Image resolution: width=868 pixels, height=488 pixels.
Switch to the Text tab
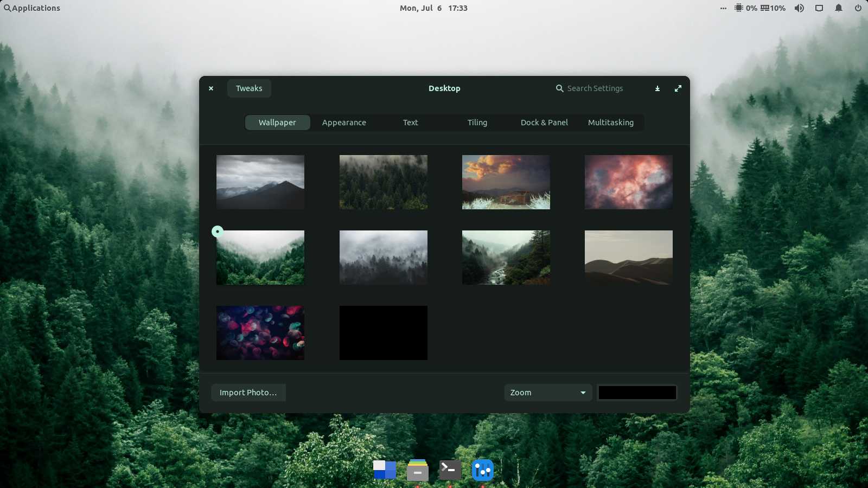(411, 123)
